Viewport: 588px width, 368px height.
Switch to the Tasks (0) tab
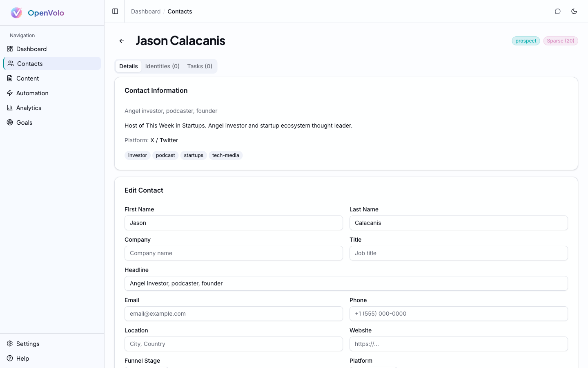coord(200,66)
